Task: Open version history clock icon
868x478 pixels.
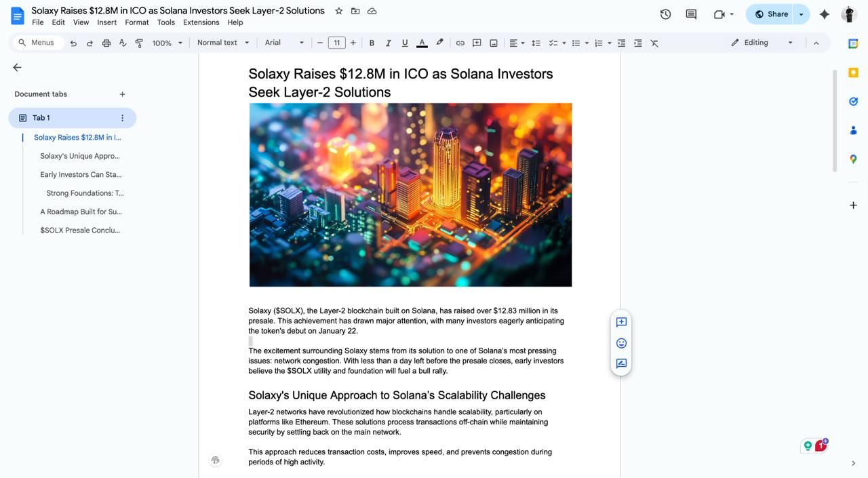Action: (x=665, y=14)
